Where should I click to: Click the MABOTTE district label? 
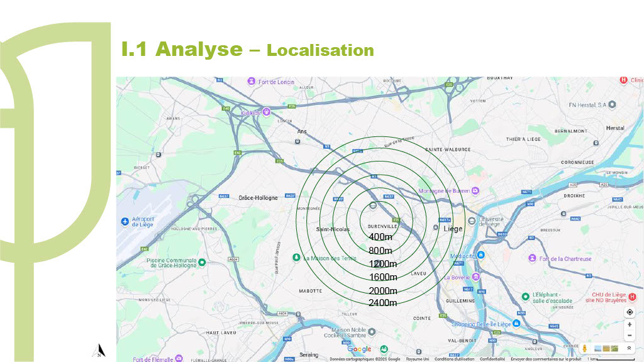(311, 291)
